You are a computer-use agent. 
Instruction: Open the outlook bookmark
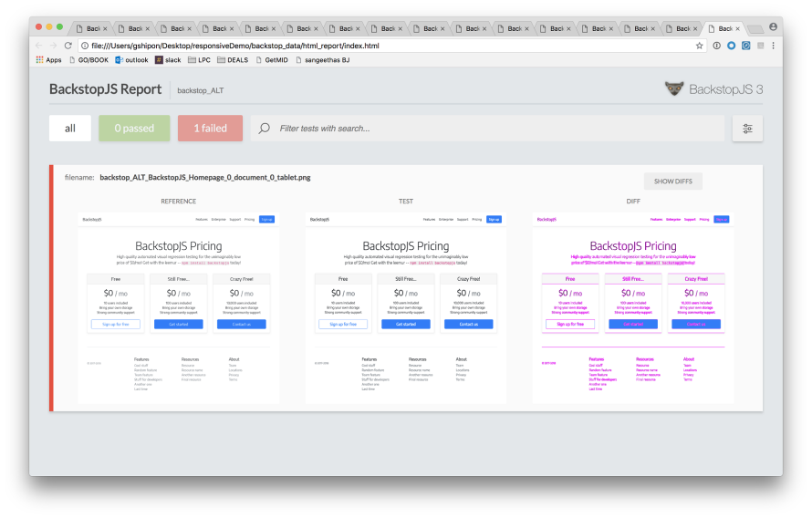(x=131, y=60)
